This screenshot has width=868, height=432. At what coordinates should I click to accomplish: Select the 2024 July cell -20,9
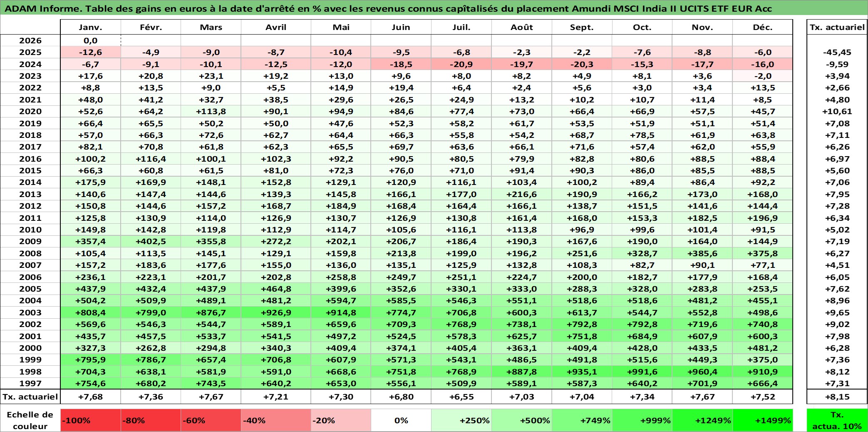click(461, 64)
